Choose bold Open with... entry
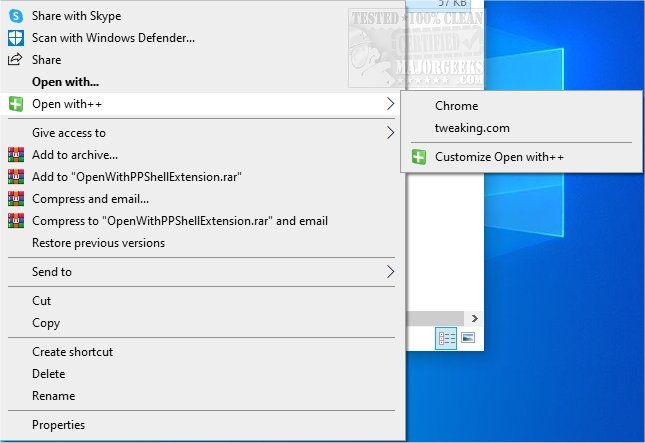 [x=202, y=82]
